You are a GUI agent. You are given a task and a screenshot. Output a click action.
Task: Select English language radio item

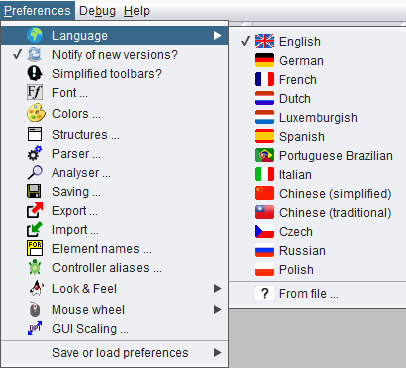click(x=318, y=41)
